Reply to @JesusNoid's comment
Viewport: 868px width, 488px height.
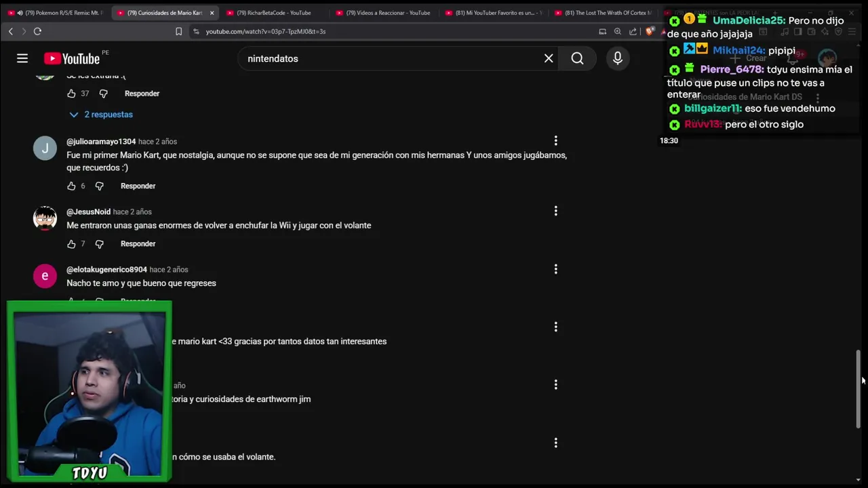[x=138, y=244]
